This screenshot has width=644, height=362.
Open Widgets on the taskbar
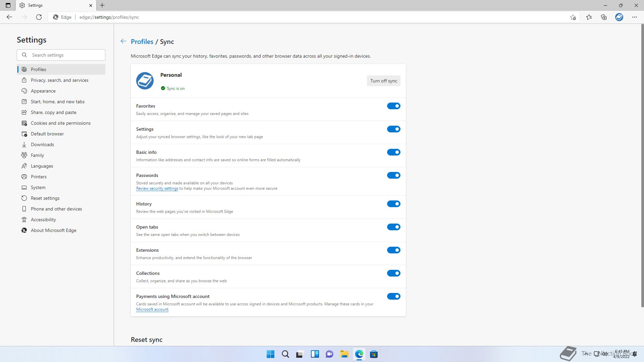[315, 354]
